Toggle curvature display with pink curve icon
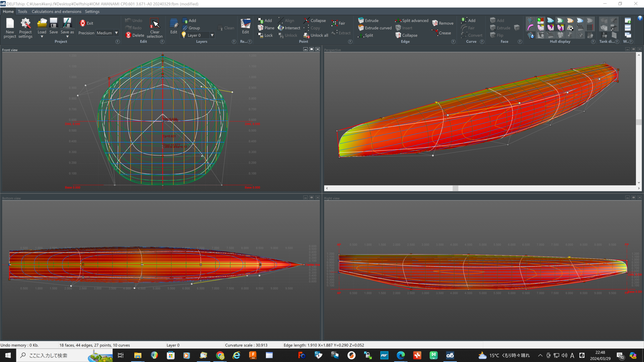This screenshot has width=644, height=362. [x=530, y=28]
